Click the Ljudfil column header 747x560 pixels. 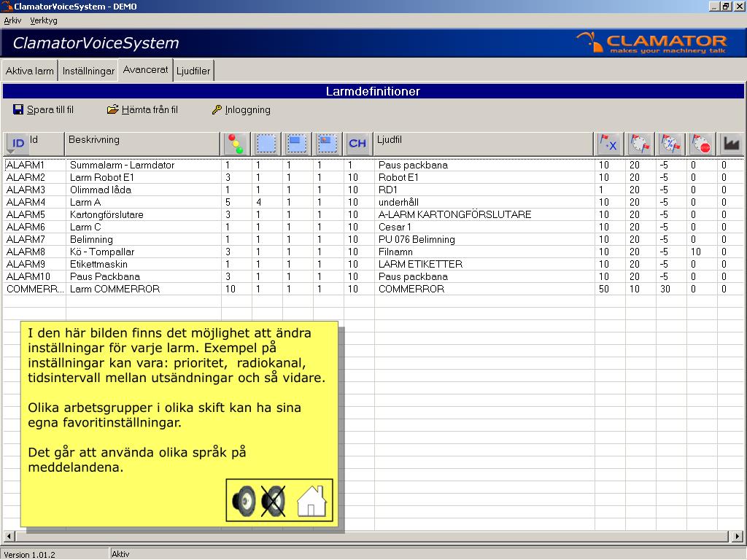pos(484,144)
